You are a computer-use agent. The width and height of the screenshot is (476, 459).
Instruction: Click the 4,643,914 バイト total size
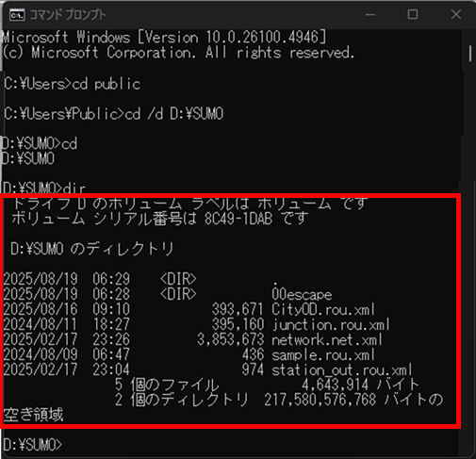point(360,385)
